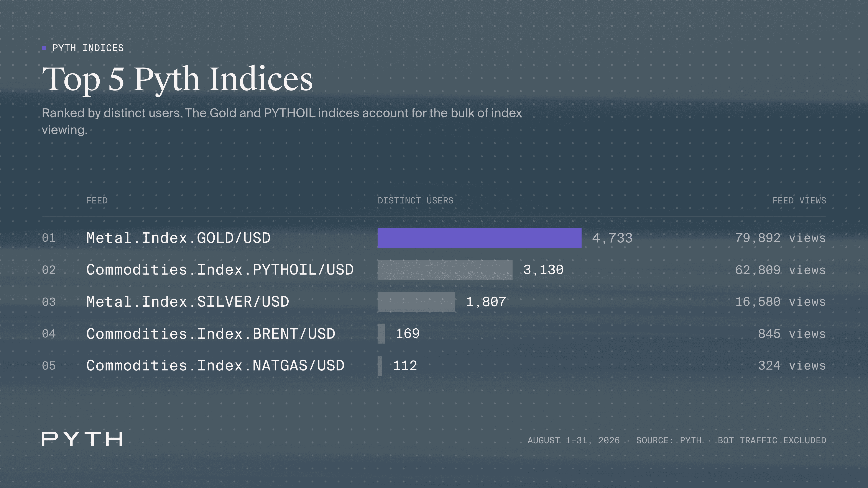The width and height of the screenshot is (868, 488).
Task: Click the 1,807 distinct users value
Action: click(x=486, y=302)
